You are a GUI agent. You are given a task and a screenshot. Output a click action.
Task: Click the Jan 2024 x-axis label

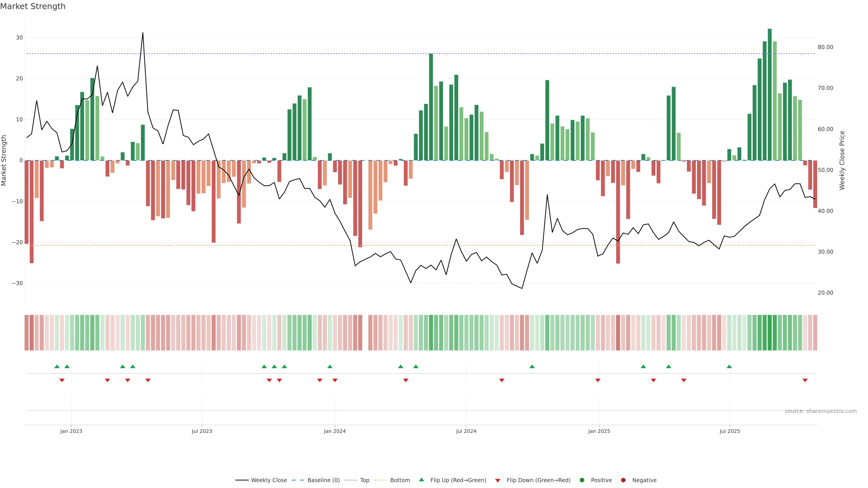[x=335, y=431]
